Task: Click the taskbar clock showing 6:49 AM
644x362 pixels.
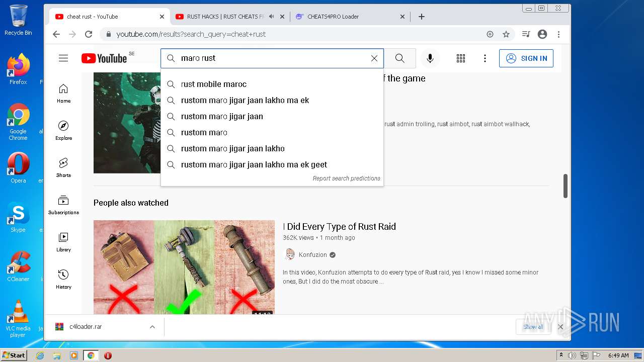Action: (618, 355)
